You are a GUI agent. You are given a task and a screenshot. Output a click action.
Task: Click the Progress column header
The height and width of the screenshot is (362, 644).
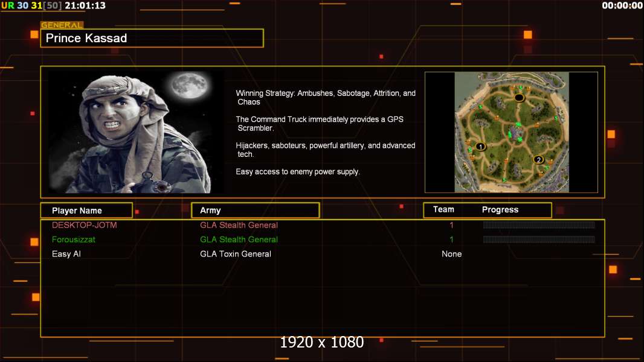(x=500, y=209)
